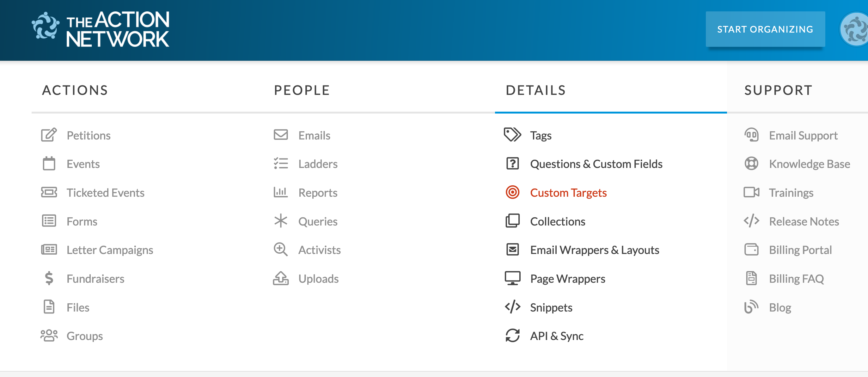Open the Email Wrappers & Layouts link
The image size is (868, 377).
point(594,250)
